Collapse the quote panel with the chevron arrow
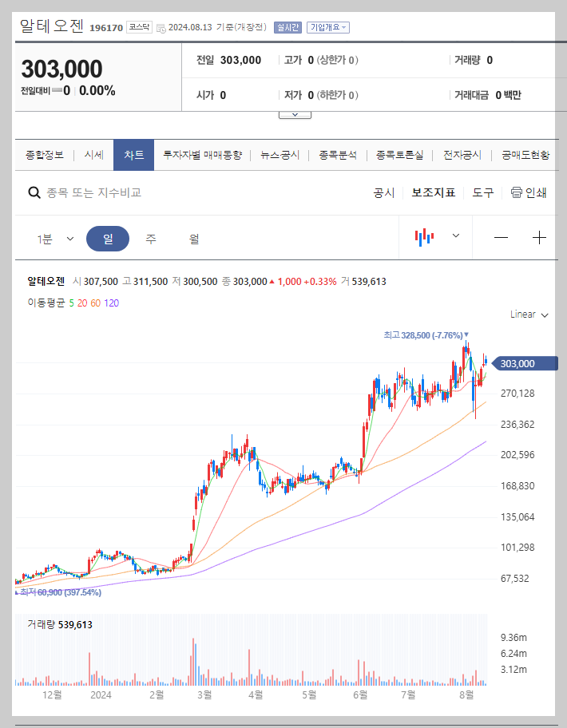This screenshot has width=567, height=728. (x=294, y=113)
